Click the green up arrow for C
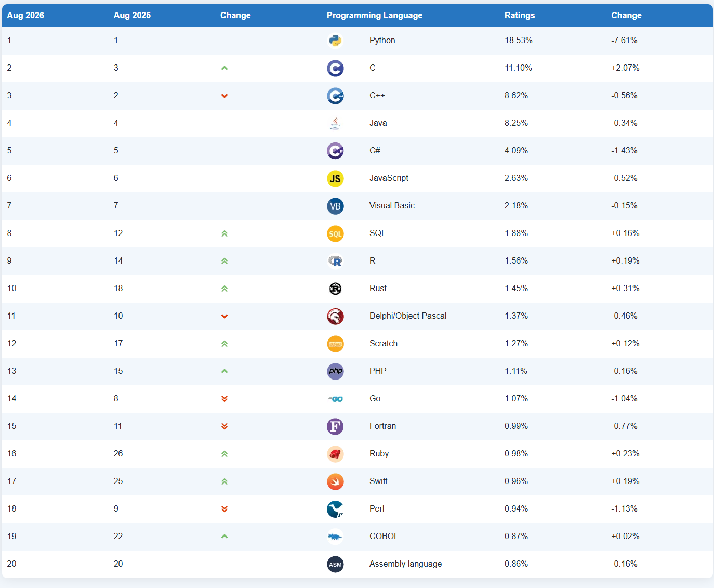Image resolution: width=714 pixels, height=588 pixels. 224,68
